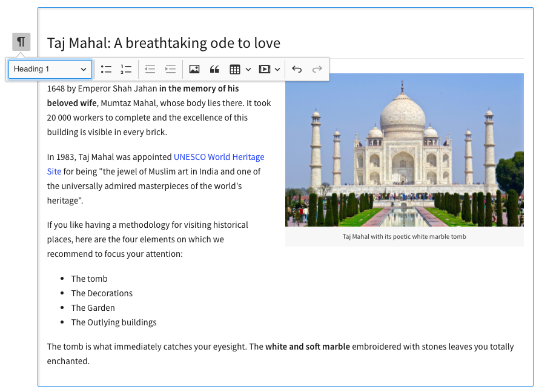Expand the insert media dropdown arrow
This screenshot has width=539, height=392.
[x=277, y=69]
